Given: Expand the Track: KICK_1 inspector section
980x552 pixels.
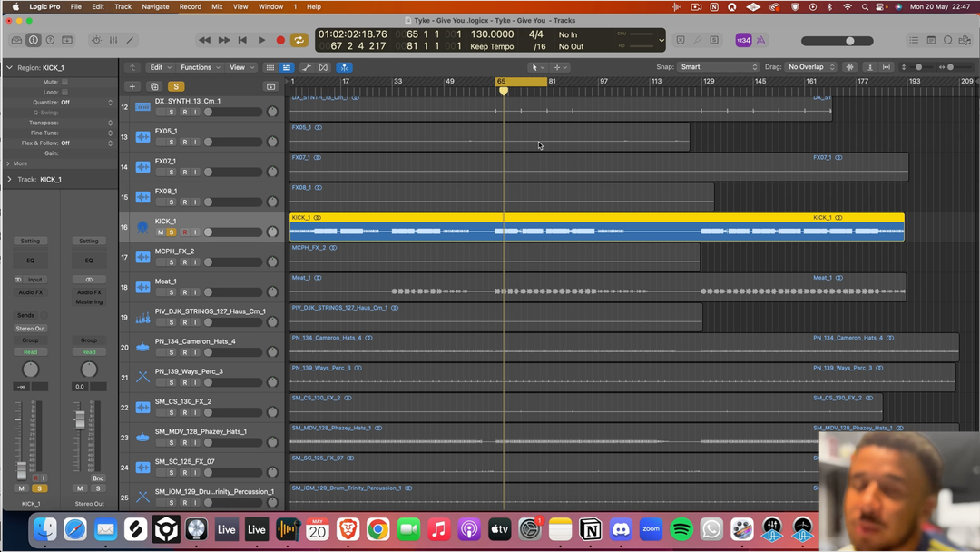Looking at the screenshot, I should (x=9, y=180).
